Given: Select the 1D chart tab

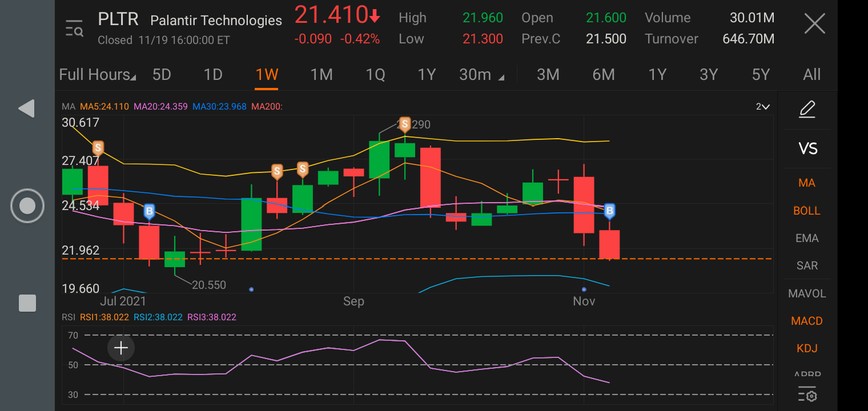Looking at the screenshot, I should tap(213, 75).
